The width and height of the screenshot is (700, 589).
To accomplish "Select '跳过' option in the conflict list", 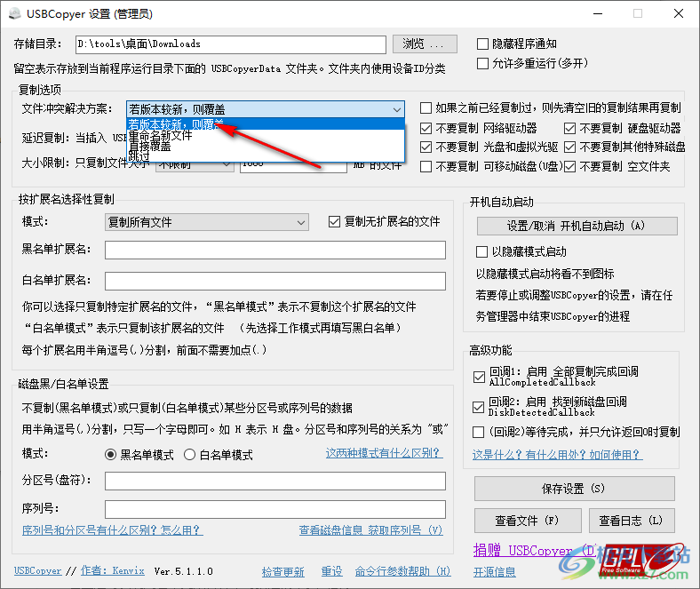I will tap(266, 155).
